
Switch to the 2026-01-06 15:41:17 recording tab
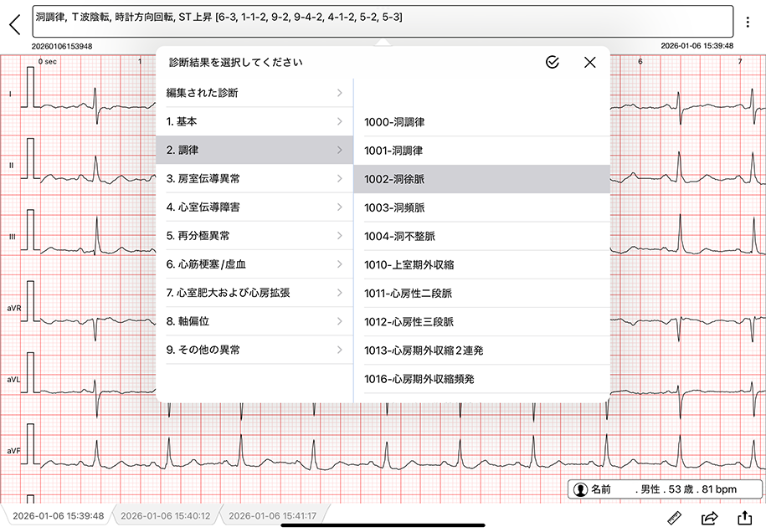tap(272, 516)
